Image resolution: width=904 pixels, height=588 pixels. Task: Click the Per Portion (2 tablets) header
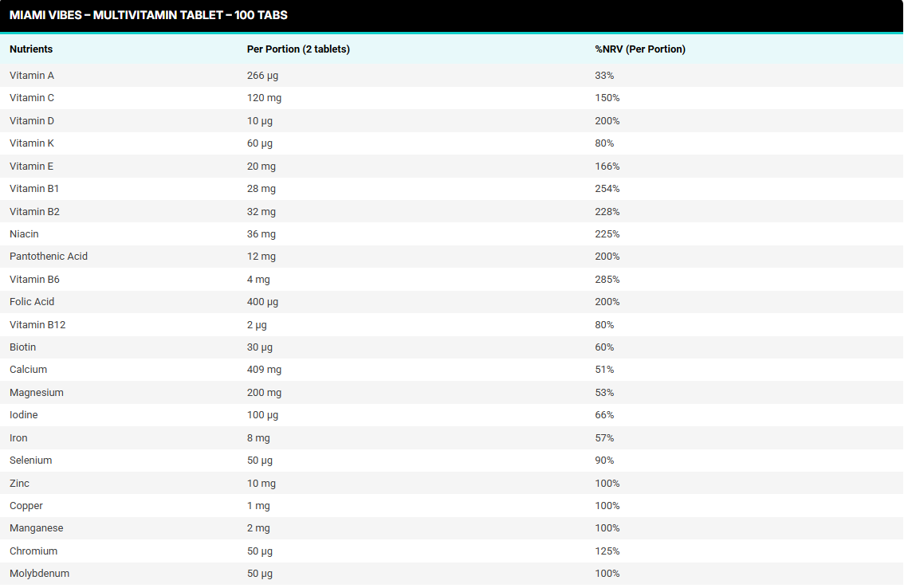298,49
